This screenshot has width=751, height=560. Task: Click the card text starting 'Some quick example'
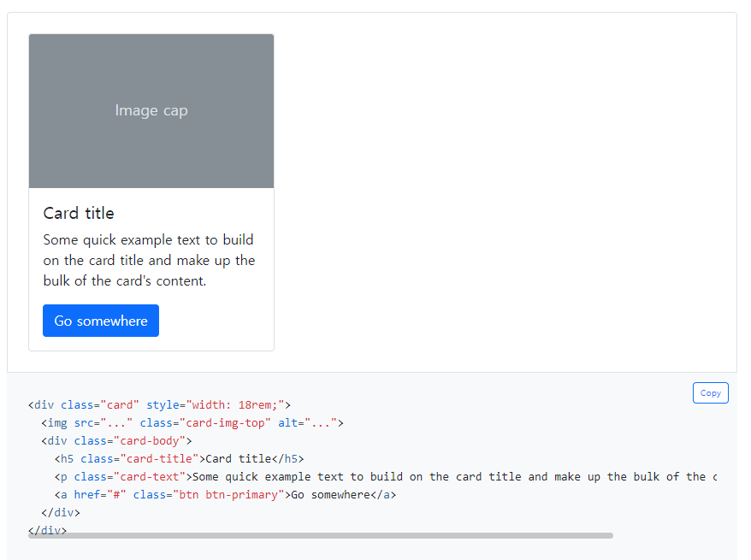coord(149,261)
